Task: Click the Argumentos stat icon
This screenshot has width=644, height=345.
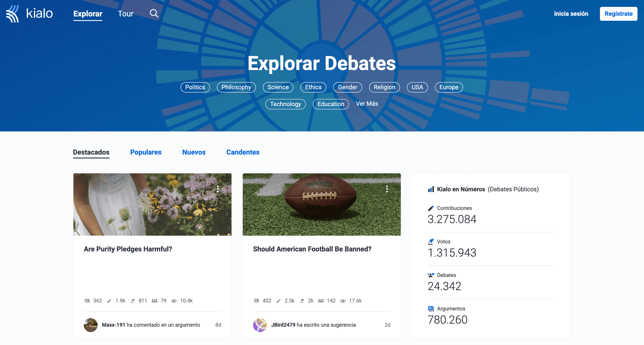Action: point(431,308)
